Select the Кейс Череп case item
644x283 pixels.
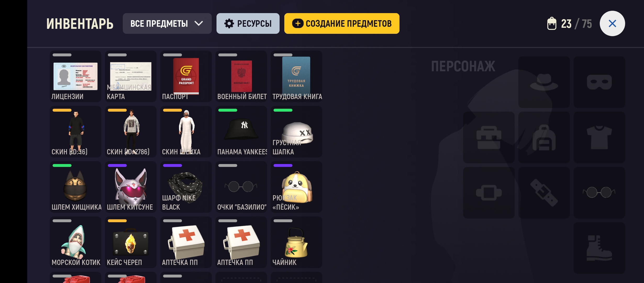tap(131, 242)
